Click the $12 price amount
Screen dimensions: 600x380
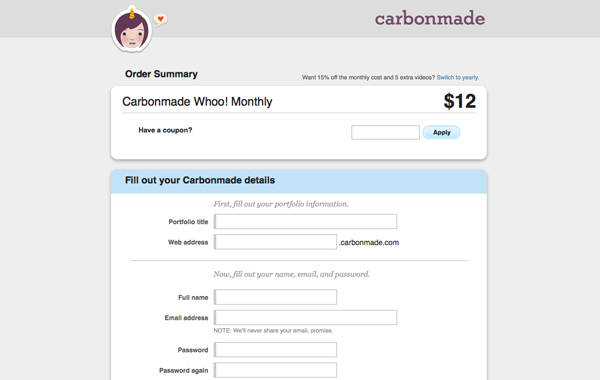tap(460, 101)
